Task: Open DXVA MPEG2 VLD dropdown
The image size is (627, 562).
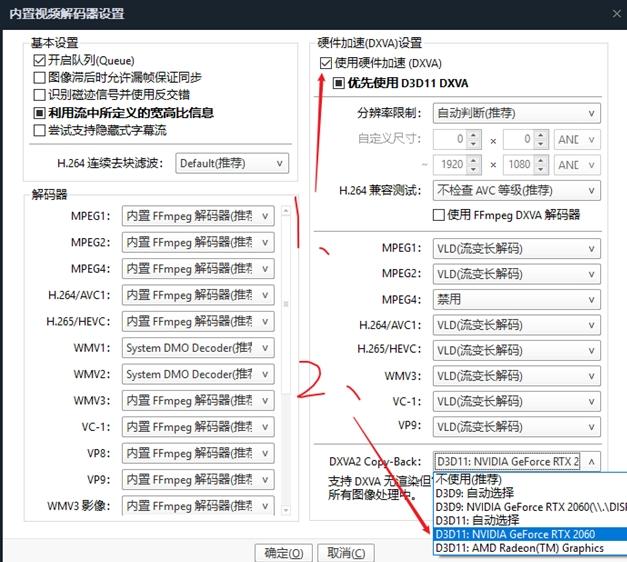Action: [x=517, y=274]
